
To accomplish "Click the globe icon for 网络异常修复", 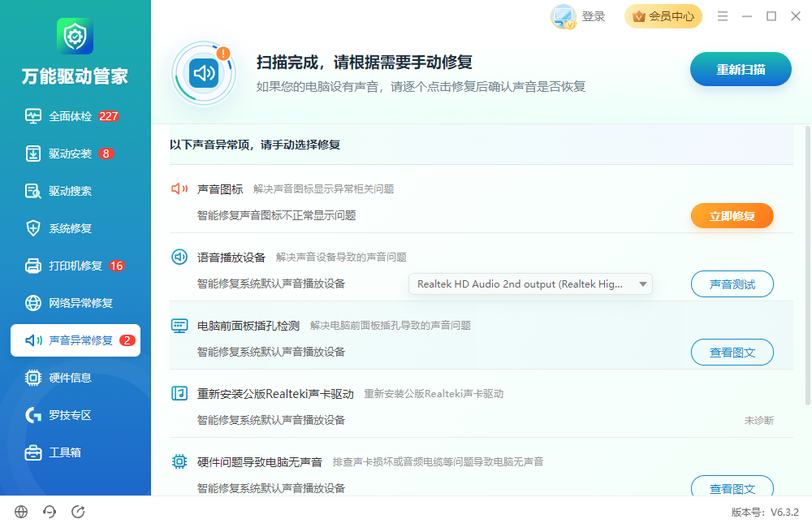I will [x=33, y=303].
